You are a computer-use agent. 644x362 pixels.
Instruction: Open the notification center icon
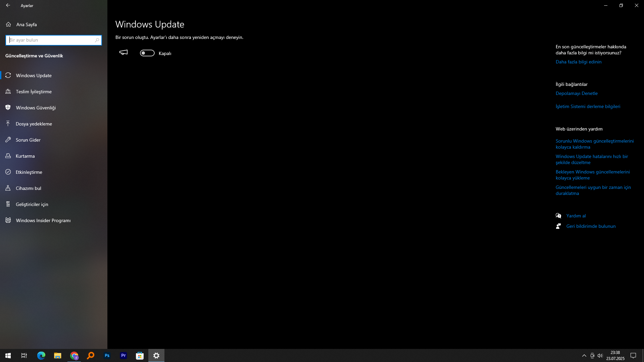tap(633, 356)
